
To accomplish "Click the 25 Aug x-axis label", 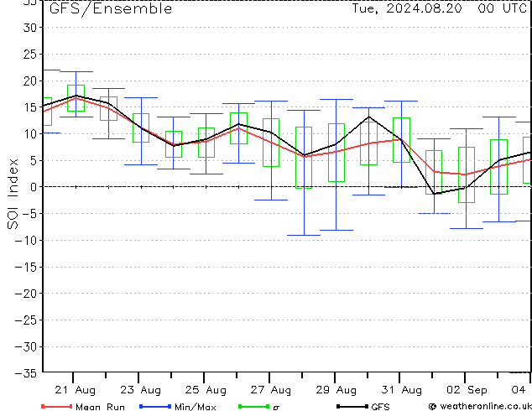I will tap(206, 390).
